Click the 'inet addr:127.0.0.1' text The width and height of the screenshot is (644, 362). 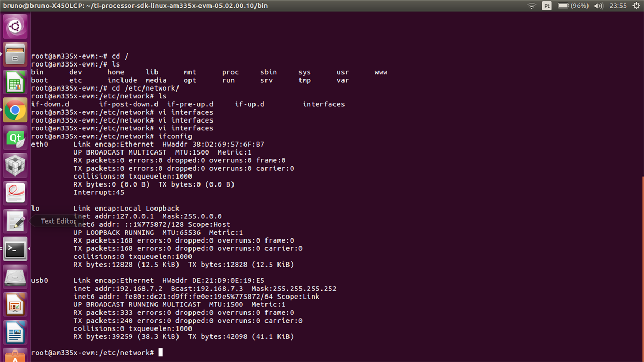click(x=114, y=216)
